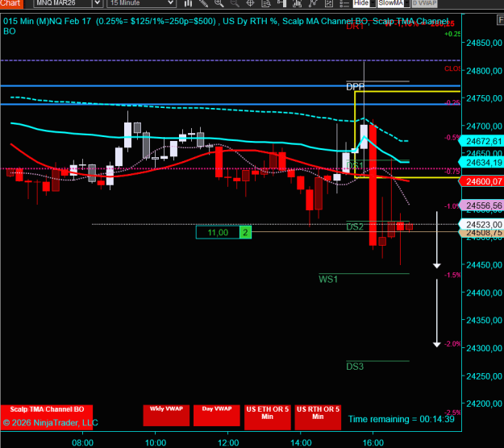Click the D VWAP toolbar button

[424, 3]
